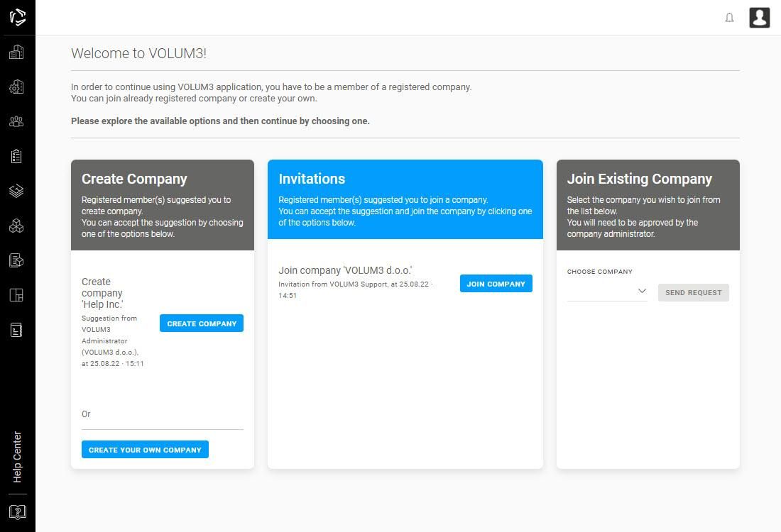Join company VOLUM3 d.o.o. button
This screenshot has width=781, height=532.
(x=496, y=284)
